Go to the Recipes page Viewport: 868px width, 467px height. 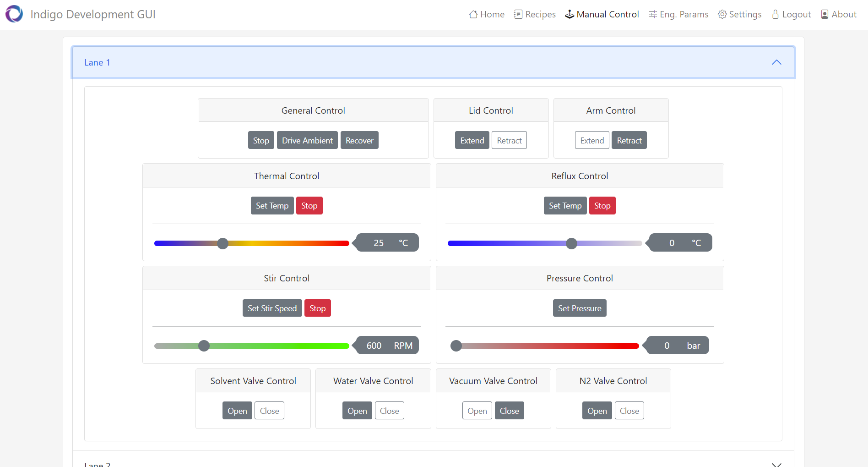click(x=540, y=15)
